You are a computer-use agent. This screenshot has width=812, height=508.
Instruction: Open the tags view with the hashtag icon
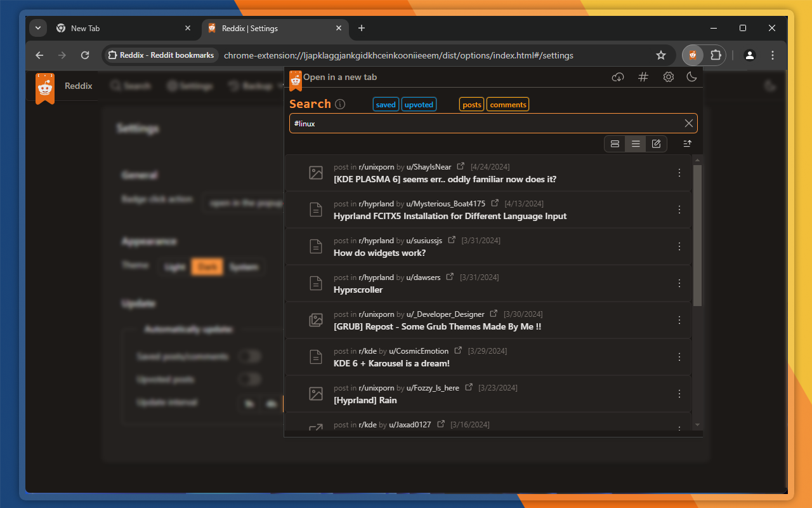click(x=643, y=77)
